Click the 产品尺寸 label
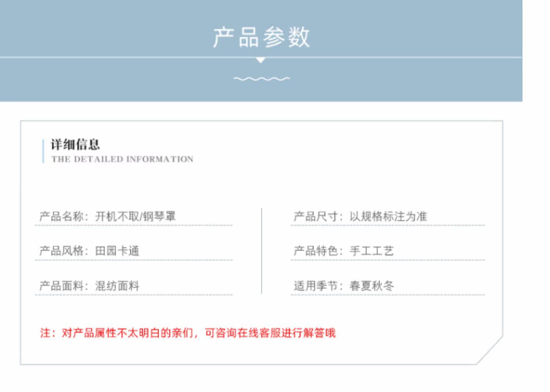Screen dimensions: 550x392 click(316, 216)
